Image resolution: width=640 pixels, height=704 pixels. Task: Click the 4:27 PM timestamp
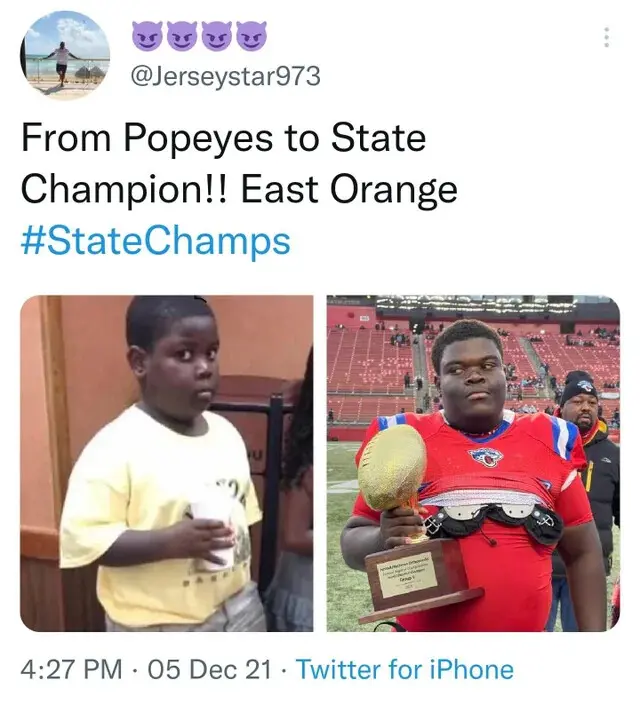71,670
